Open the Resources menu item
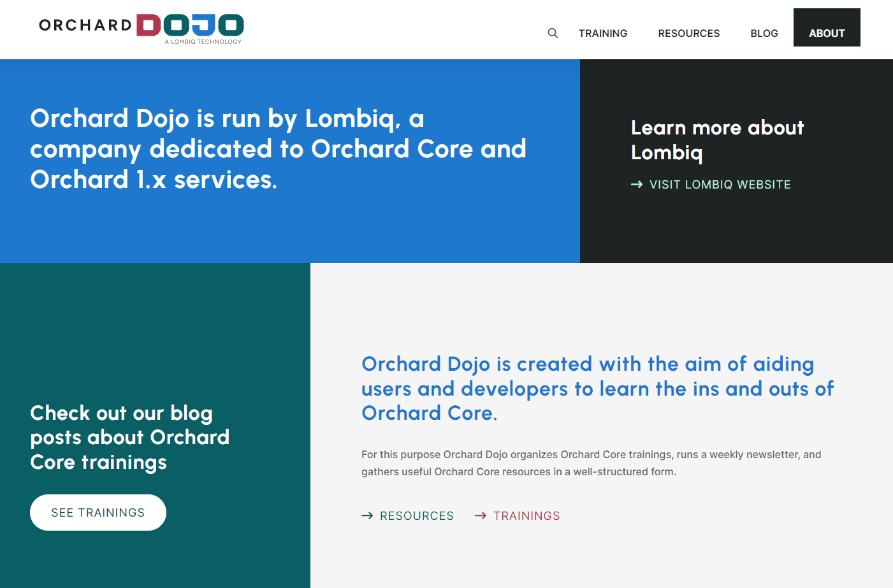The height and width of the screenshot is (588, 893). coord(689,33)
